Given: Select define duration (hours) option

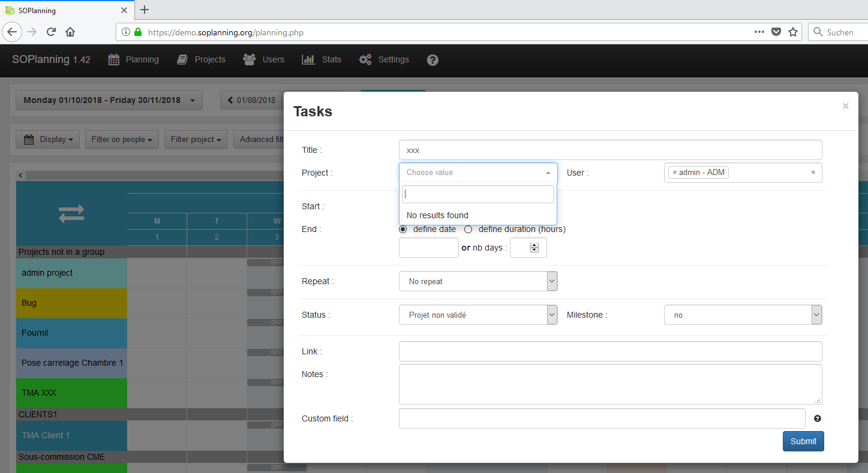Looking at the screenshot, I should pos(468,229).
